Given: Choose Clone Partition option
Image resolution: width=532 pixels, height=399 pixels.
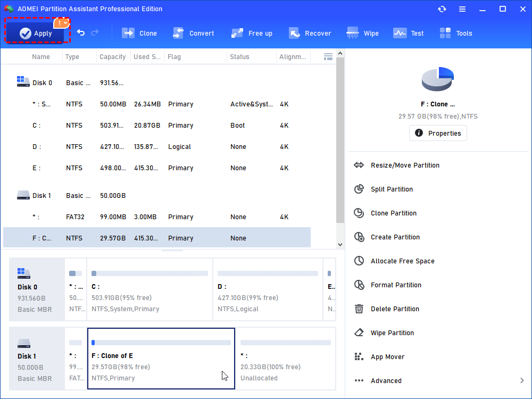Looking at the screenshot, I should click(394, 213).
